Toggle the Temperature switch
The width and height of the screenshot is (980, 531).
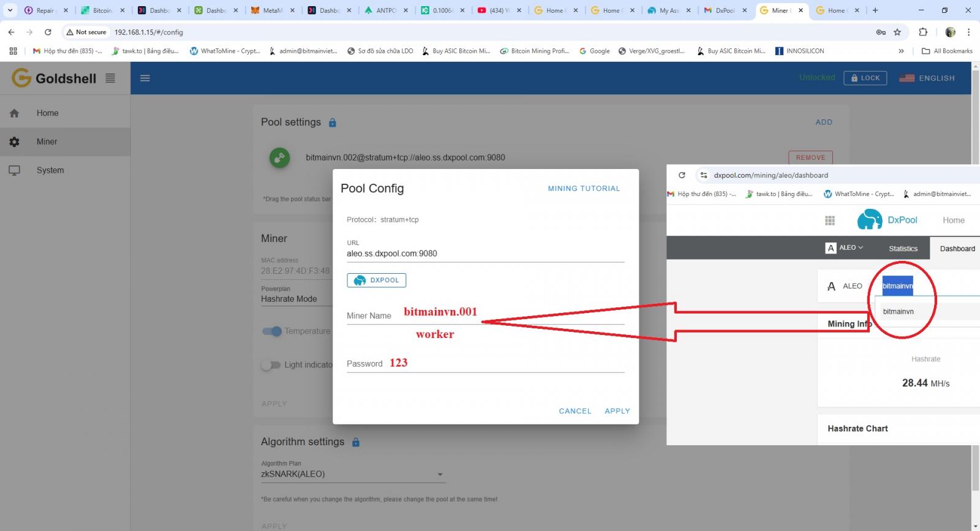[272, 331]
